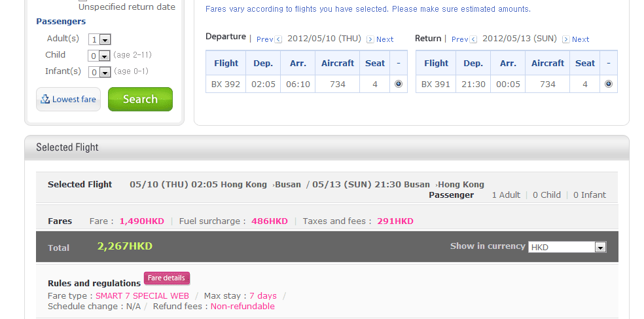The height and width of the screenshot is (319, 644).
Task: Click the BX 391 flight number cell
Action: click(x=436, y=84)
